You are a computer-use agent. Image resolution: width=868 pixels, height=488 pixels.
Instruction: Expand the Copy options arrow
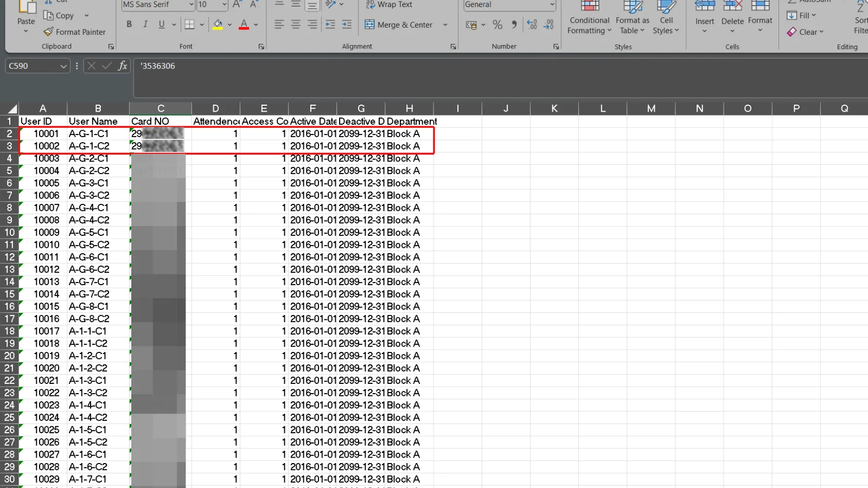tap(86, 16)
